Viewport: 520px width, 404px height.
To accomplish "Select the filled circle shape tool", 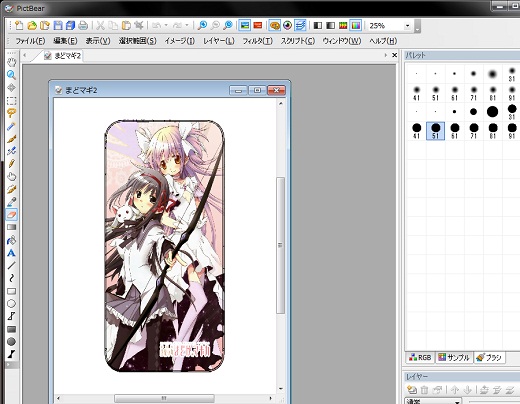I will click(x=11, y=342).
